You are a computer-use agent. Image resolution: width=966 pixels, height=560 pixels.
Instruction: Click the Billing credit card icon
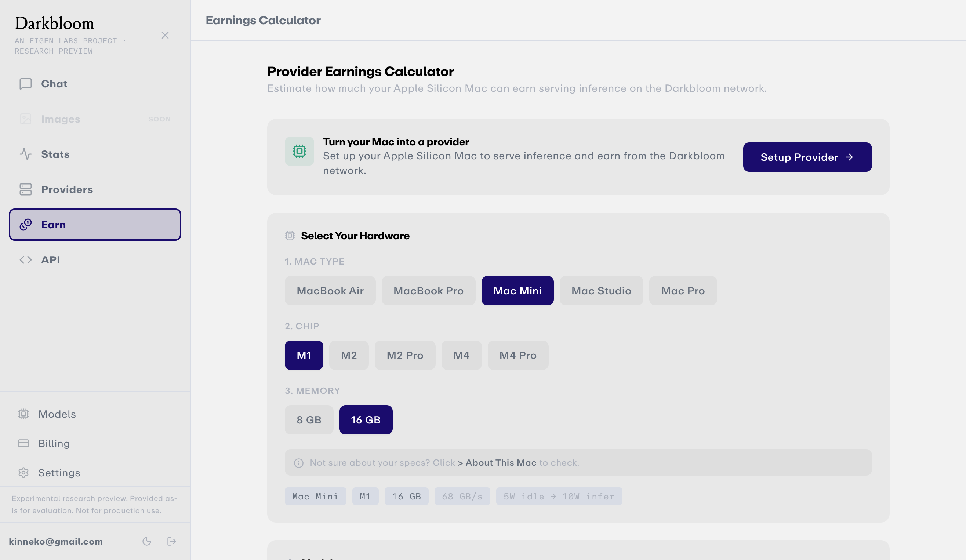(x=23, y=443)
